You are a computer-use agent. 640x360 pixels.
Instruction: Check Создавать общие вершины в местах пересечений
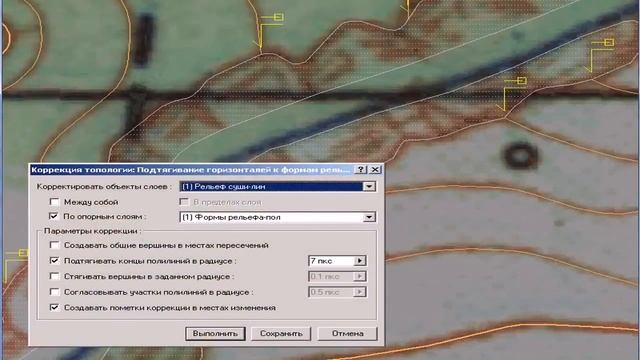(54, 245)
